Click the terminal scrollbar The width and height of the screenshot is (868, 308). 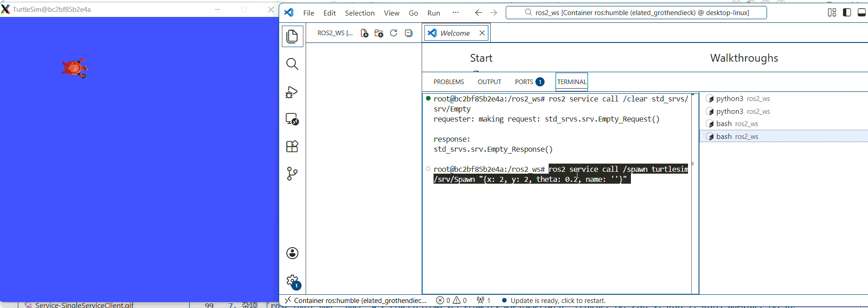(693, 164)
